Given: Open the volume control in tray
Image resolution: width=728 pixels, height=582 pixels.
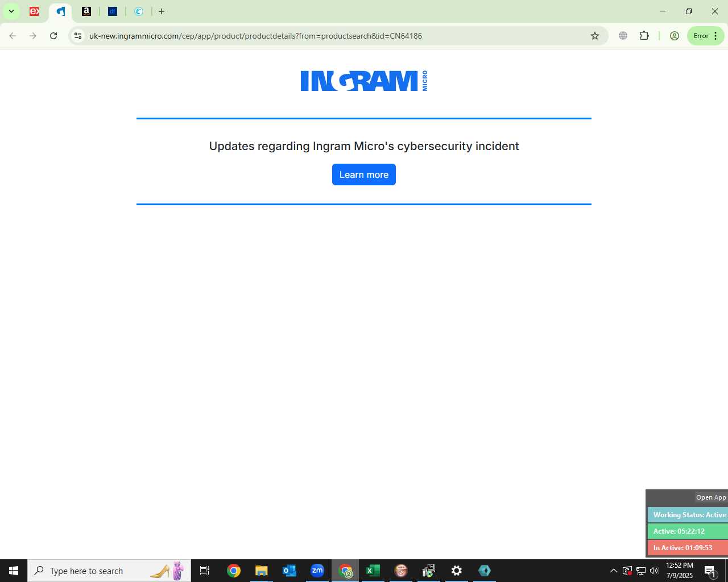Looking at the screenshot, I should point(654,571).
